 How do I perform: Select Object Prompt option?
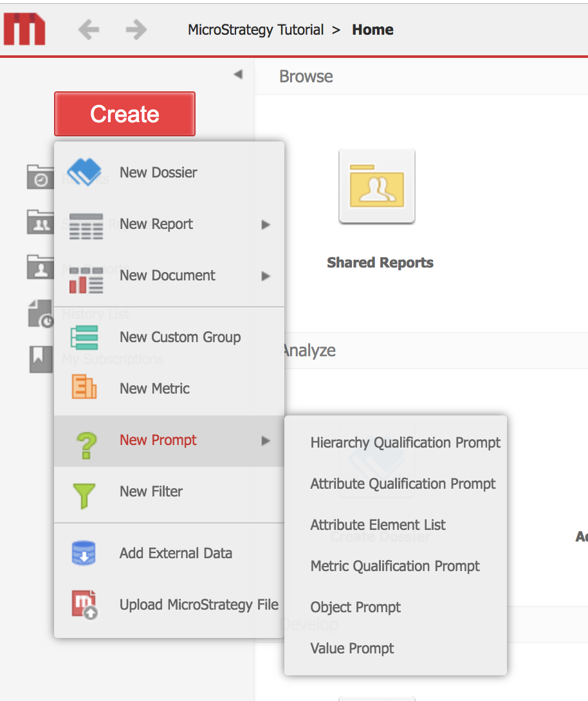pos(356,607)
